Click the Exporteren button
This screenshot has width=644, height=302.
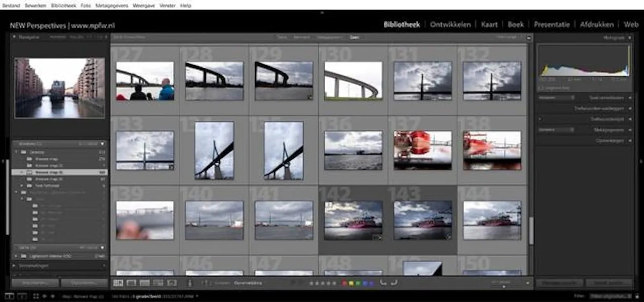(84, 283)
